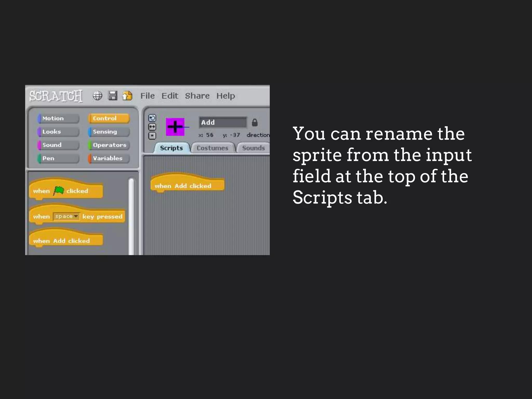Click the blocks palette scrollbar
Viewport: 532px width, 399px height.
[131, 216]
